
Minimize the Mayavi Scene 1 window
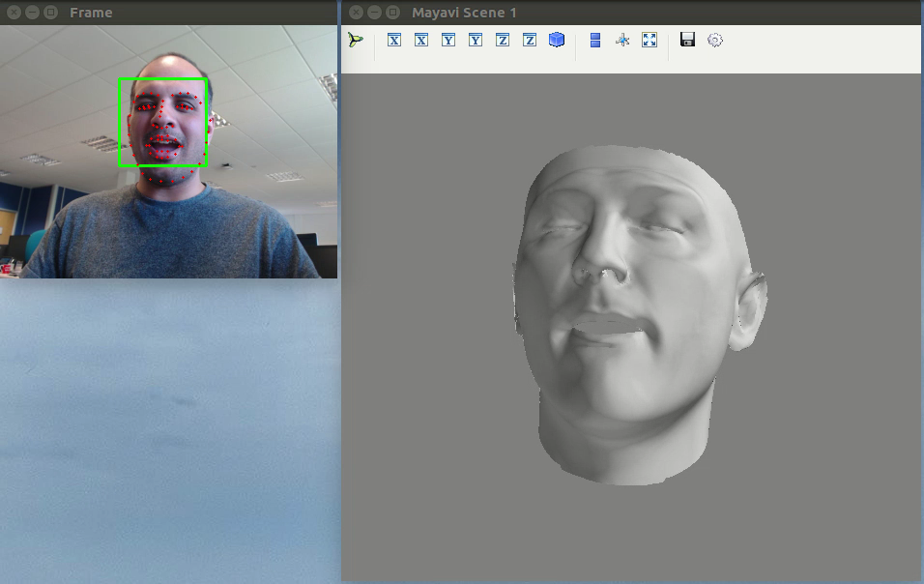point(374,13)
